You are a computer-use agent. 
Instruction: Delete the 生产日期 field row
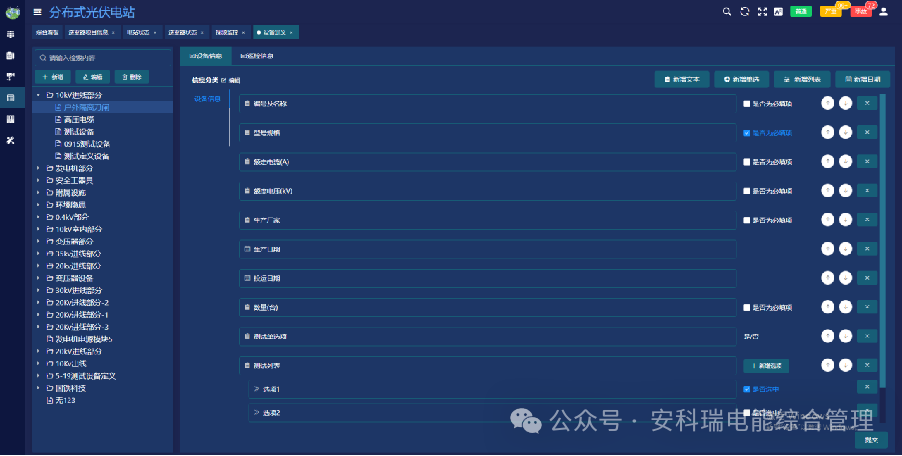click(867, 248)
